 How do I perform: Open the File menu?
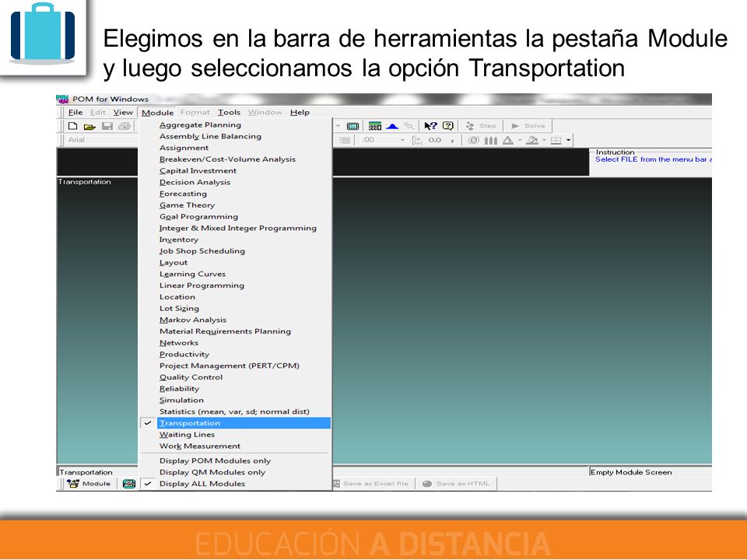point(75,112)
